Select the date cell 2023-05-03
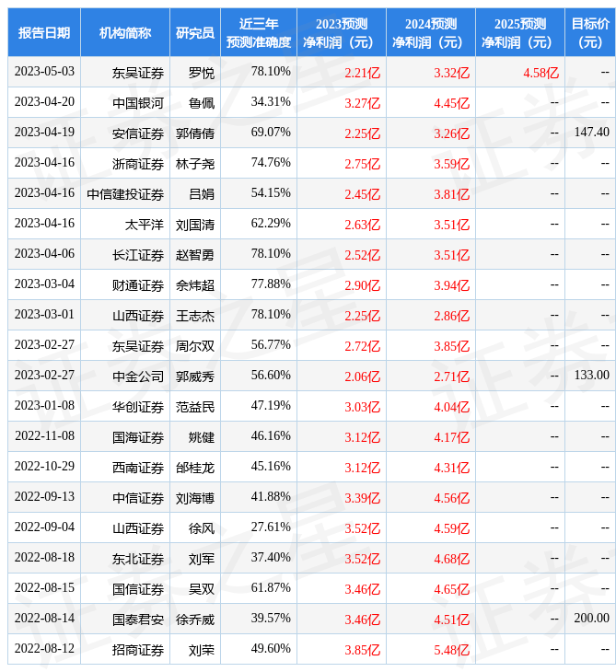 pyautogui.click(x=44, y=71)
